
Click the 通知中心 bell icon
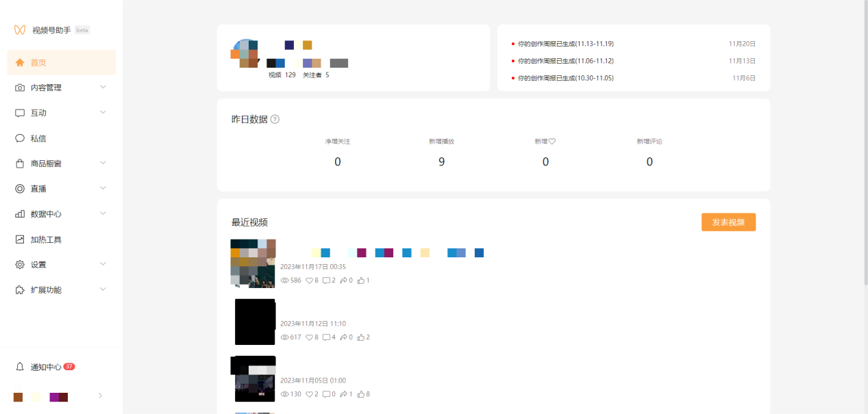(20, 367)
